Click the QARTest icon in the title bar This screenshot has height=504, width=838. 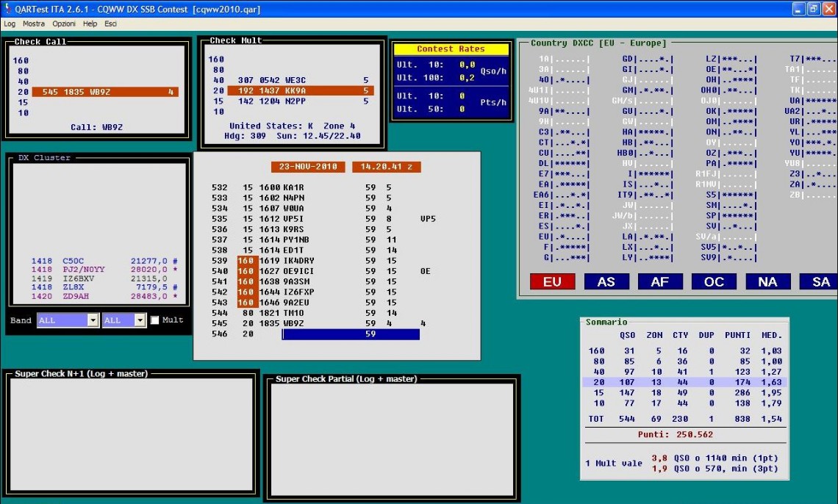coord(7,9)
